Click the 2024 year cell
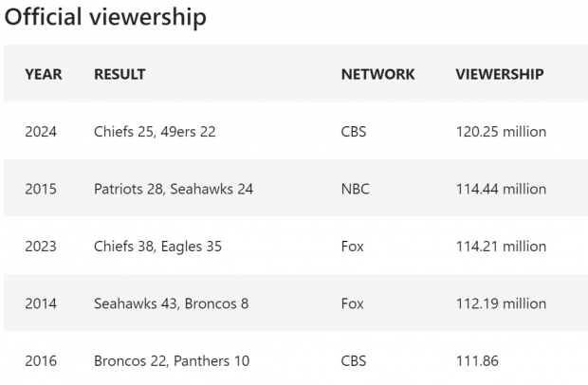Screen dimensions: 588x385 pos(41,132)
